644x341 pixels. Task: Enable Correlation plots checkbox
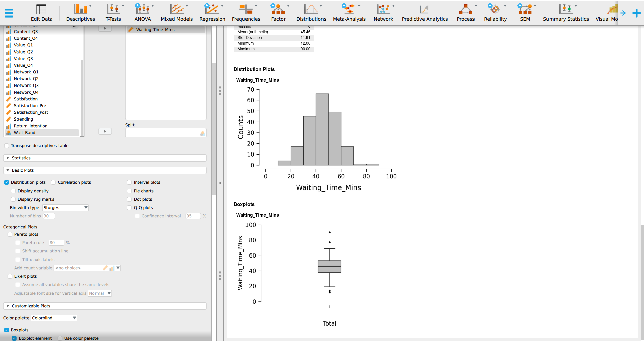(53, 182)
